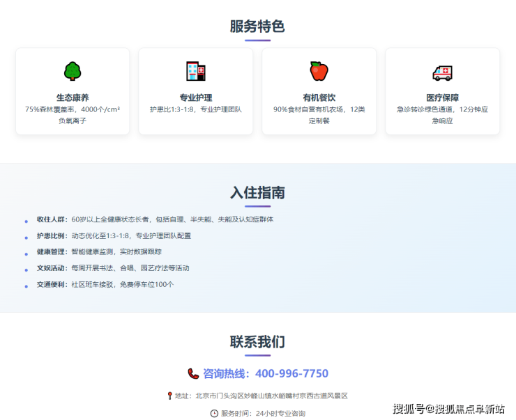Image resolution: width=516 pixels, height=420 pixels.
Task: Click the location pin icon beside 地址
Action: (169, 396)
